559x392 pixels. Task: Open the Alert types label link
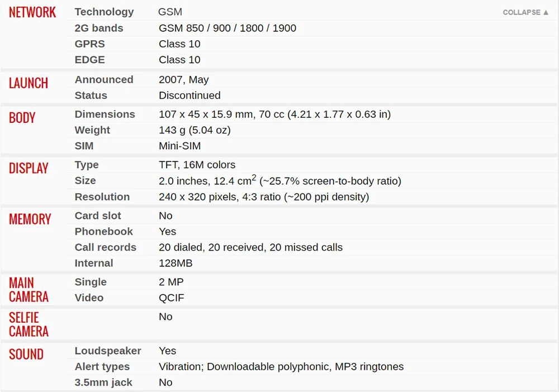click(102, 366)
